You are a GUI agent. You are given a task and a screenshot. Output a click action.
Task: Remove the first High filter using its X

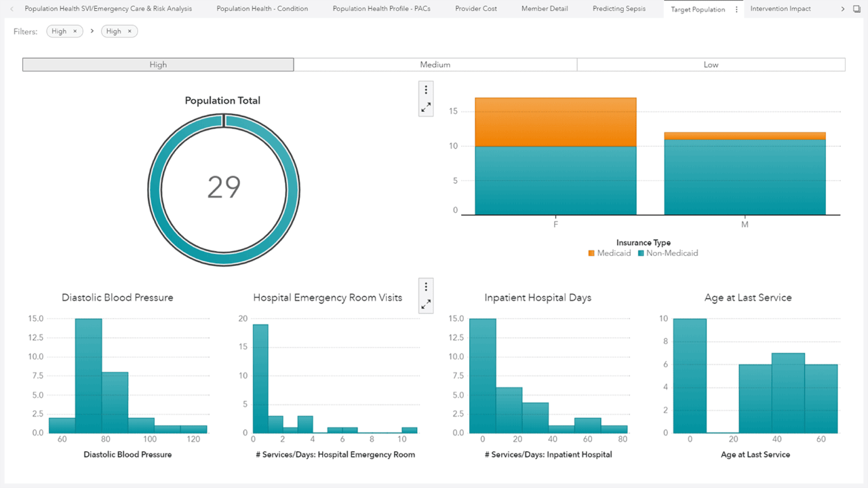tap(75, 31)
